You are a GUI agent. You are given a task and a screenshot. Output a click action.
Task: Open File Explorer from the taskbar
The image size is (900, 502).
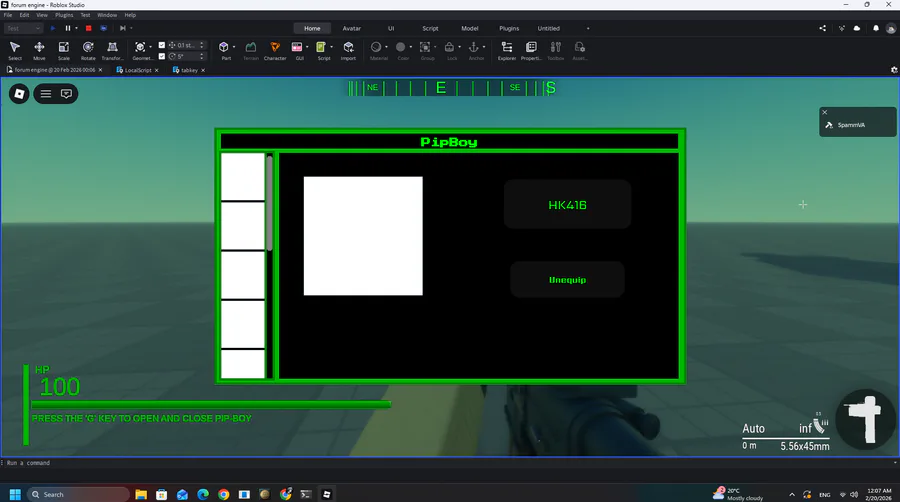point(141,494)
